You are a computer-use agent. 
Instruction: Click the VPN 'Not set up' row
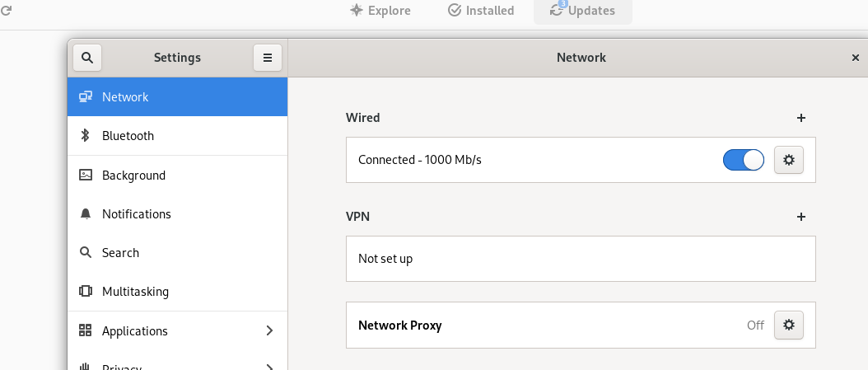pos(581,259)
